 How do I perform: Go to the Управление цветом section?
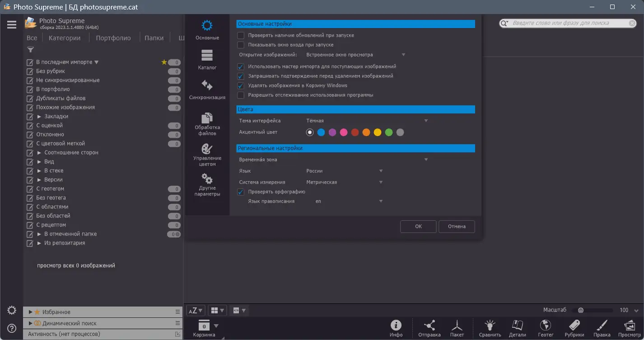pos(207,155)
